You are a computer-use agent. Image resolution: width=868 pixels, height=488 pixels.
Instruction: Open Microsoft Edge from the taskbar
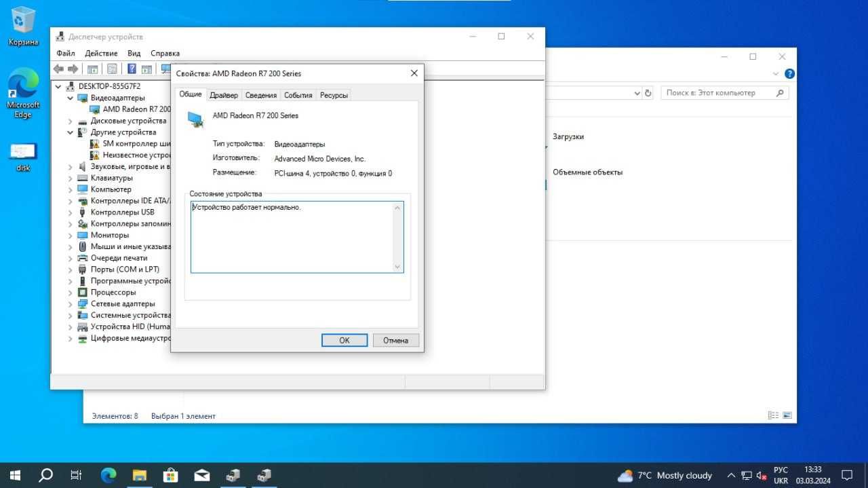108,475
